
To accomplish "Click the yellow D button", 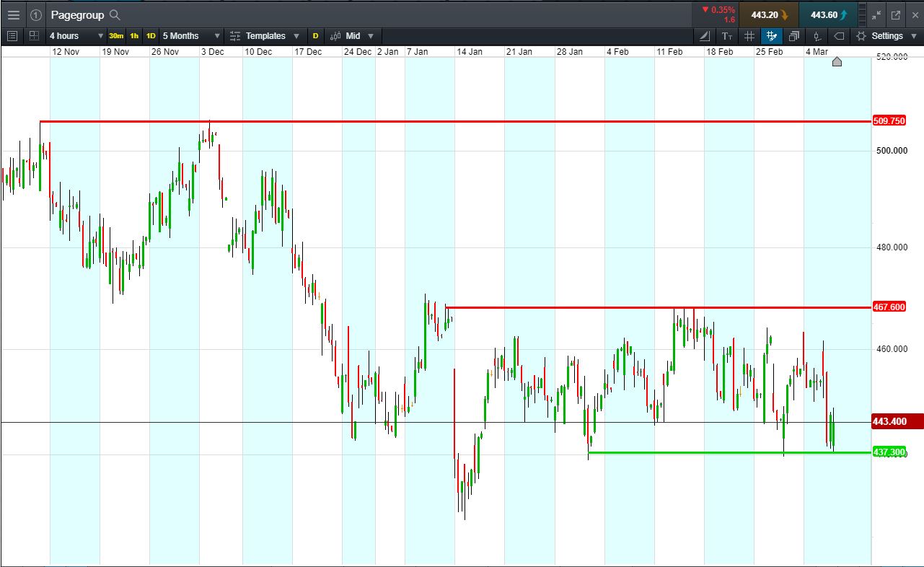I will coord(315,35).
